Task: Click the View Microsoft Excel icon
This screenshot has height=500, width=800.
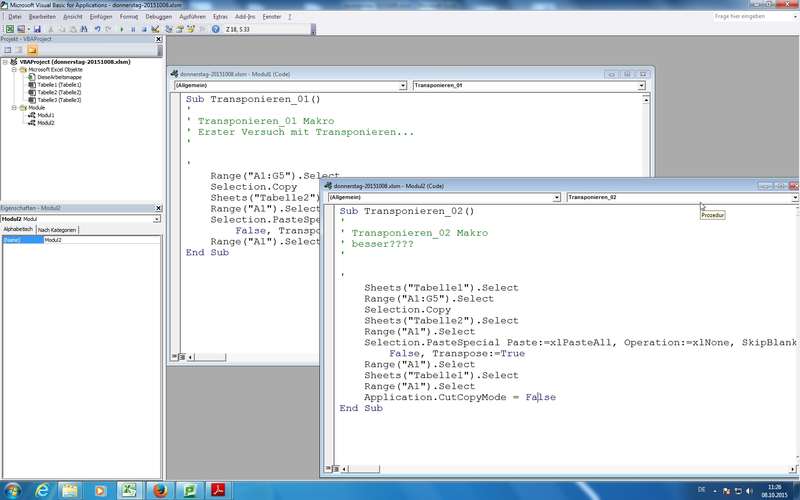Action: [x=9, y=30]
